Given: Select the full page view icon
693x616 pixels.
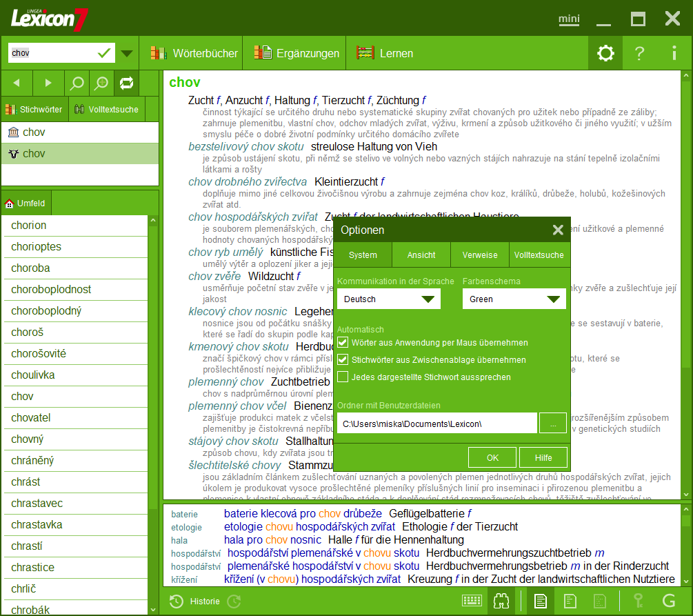Looking at the screenshot, I should tap(540, 601).
